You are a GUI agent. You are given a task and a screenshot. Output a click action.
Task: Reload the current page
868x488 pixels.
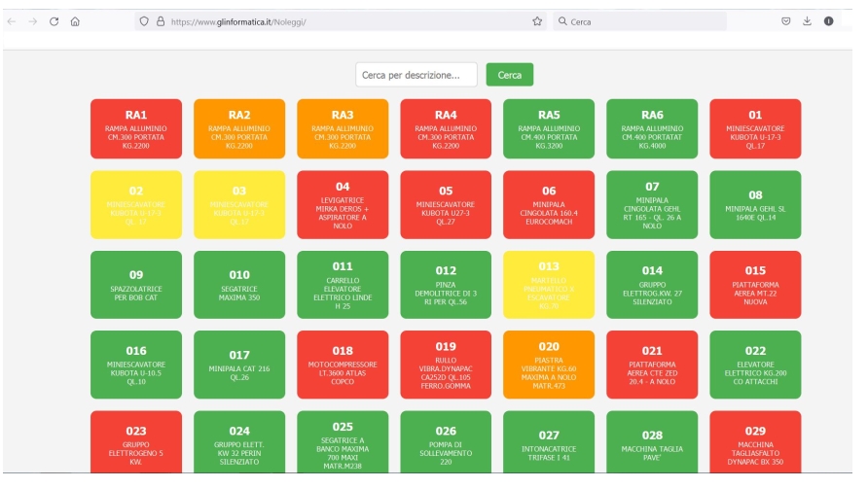(x=54, y=21)
